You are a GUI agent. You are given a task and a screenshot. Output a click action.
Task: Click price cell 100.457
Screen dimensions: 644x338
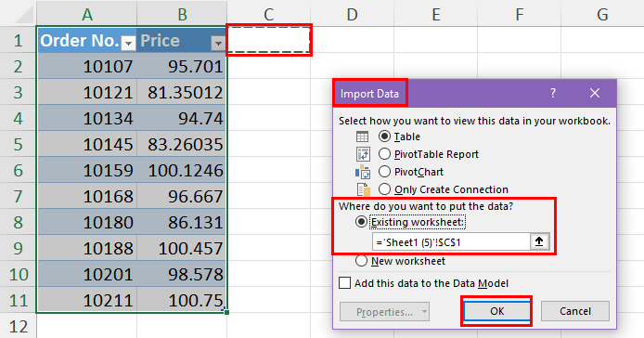pyautogui.click(x=182, y=248)
